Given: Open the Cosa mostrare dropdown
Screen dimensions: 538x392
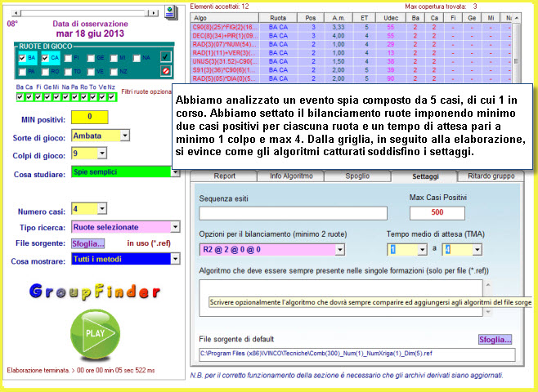Looking at the screenshot, I should click(175, 259).
